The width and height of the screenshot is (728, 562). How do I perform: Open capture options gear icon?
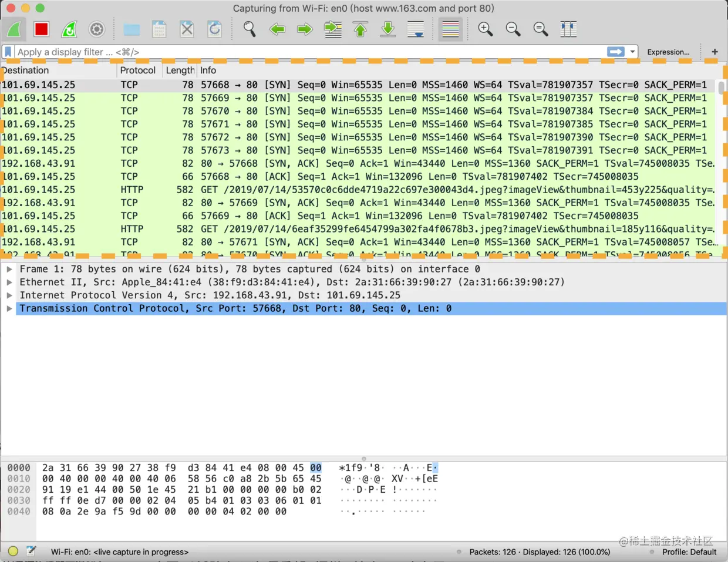pos(97,29)
